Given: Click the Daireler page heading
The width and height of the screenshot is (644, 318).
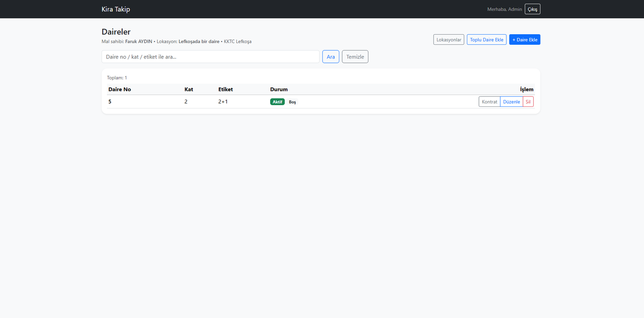Looking at the screenshot, I should (x=116, y=32).
